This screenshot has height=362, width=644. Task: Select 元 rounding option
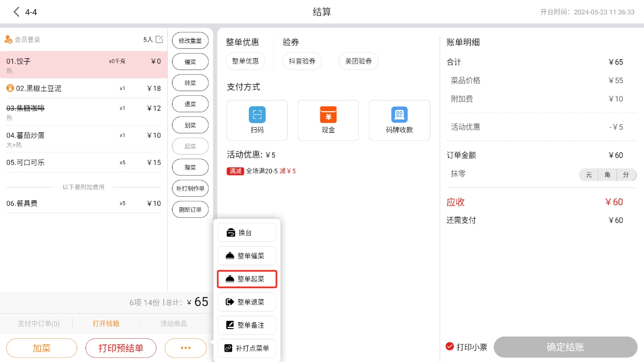pos(588,175)
